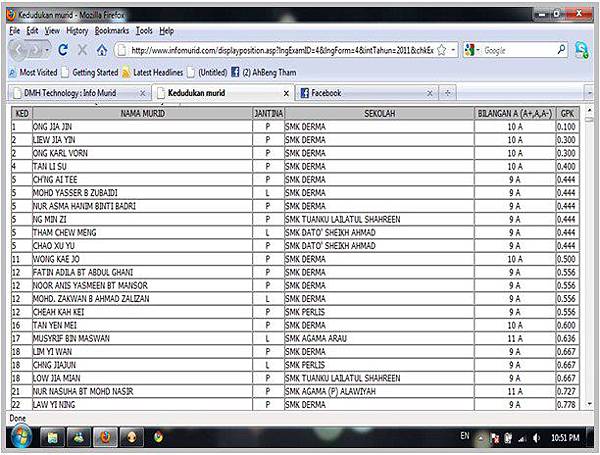Click the 10:51 PM clock
This screenshot has height=455, width=600.
tap(565, 438)
